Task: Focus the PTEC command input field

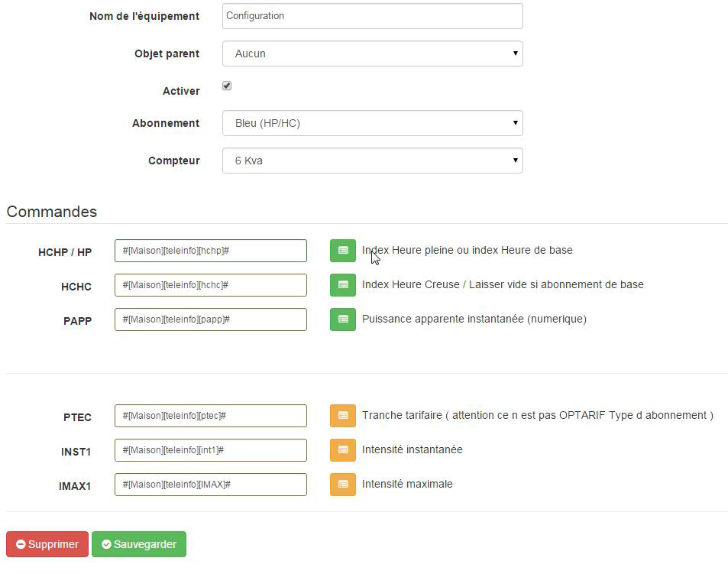Action: pos(210,416)
